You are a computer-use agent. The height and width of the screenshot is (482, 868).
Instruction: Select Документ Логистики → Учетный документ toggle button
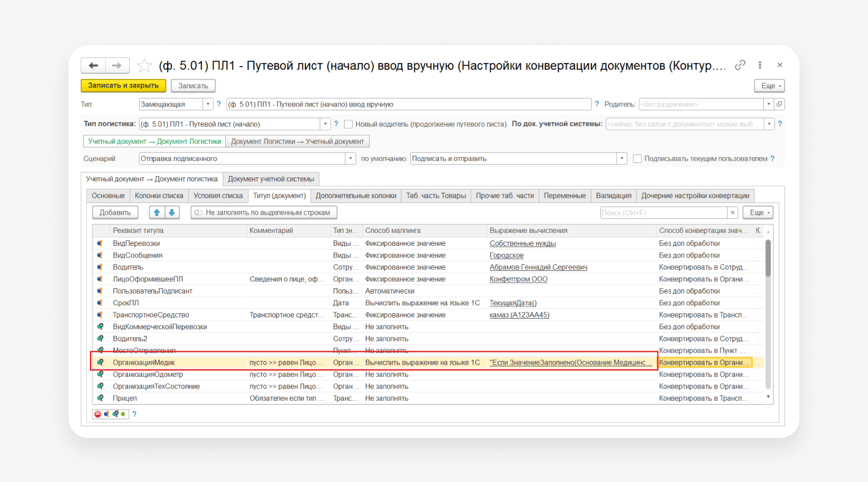297,141
